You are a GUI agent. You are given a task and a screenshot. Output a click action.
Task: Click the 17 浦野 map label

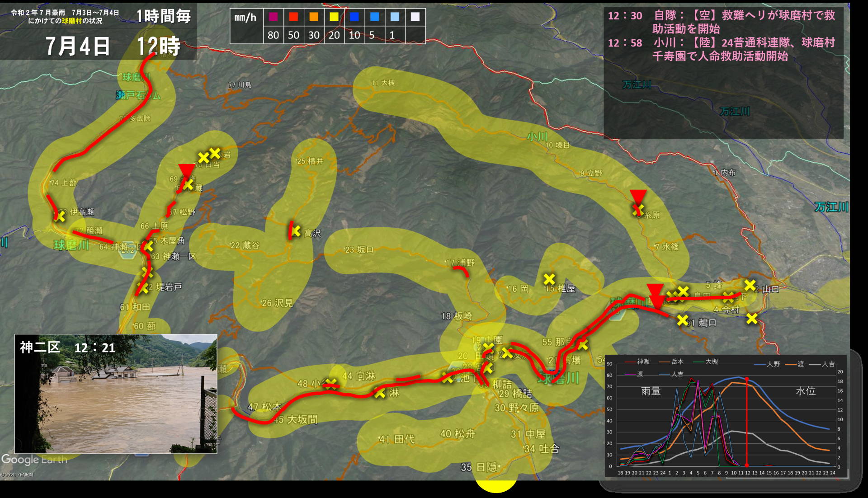(x=460, y=263)
